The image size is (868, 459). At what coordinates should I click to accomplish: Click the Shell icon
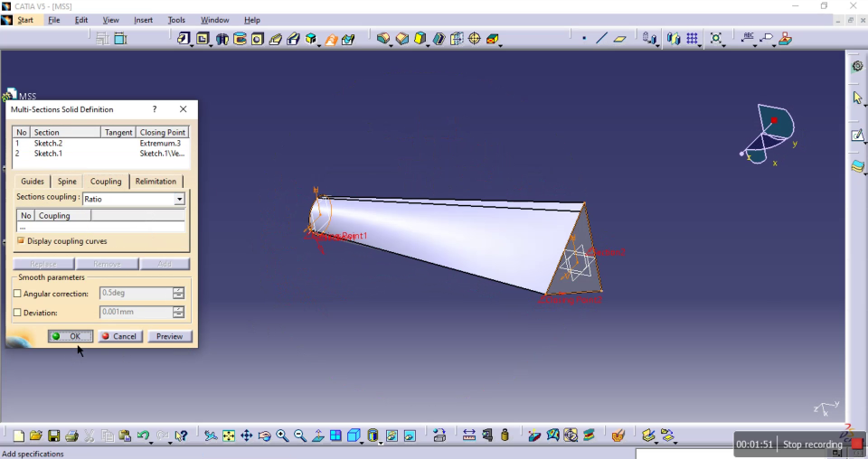439,39
